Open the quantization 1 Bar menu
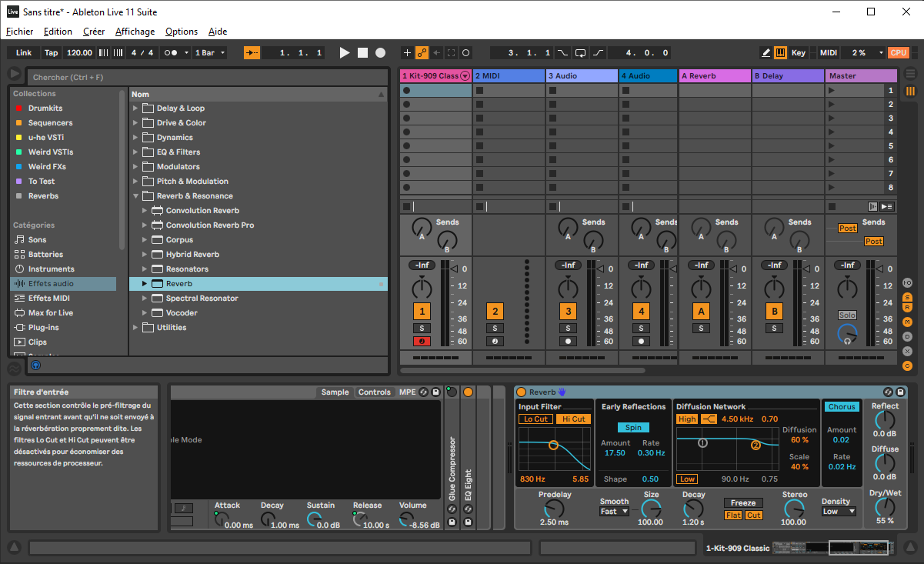The height and width of the screenshot is (564, 924). (210, 52)
